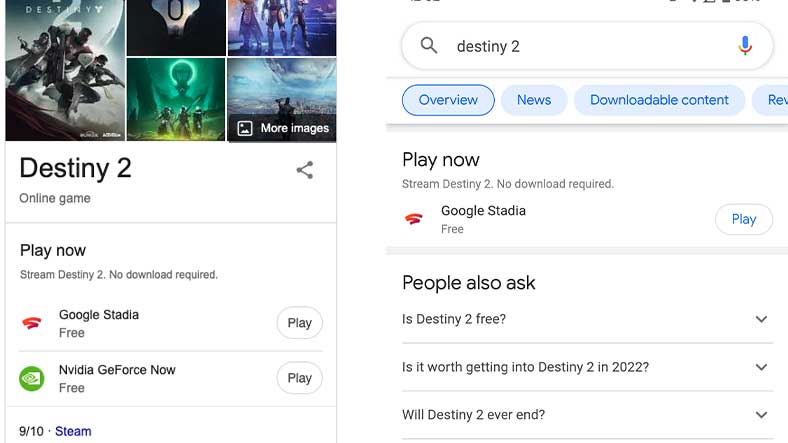Click the Nvidia GeForce Now logo
The width and height of the screenshot is (788, 443).
coord(33,378)
